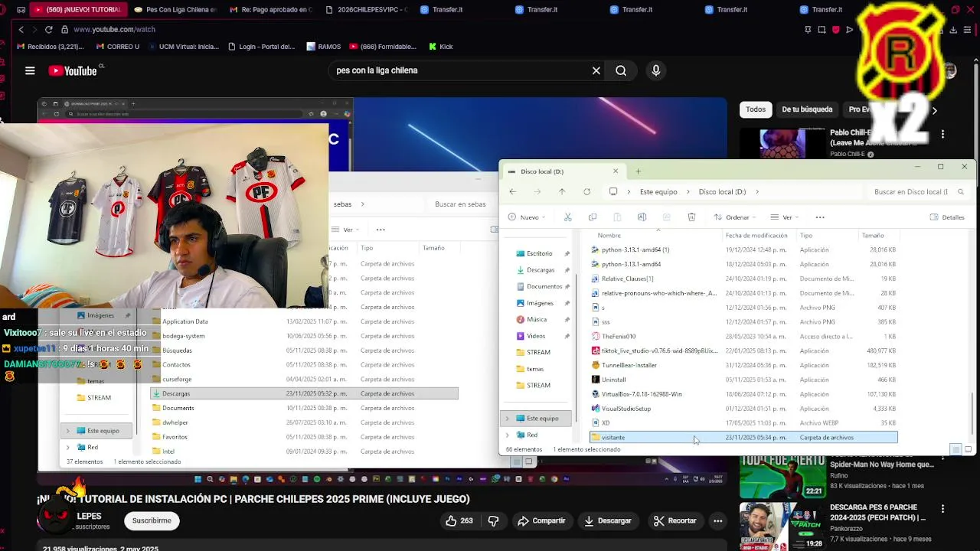
Task: Open the PES 6 Parche video thumbnail
Action: click(782, 527)
